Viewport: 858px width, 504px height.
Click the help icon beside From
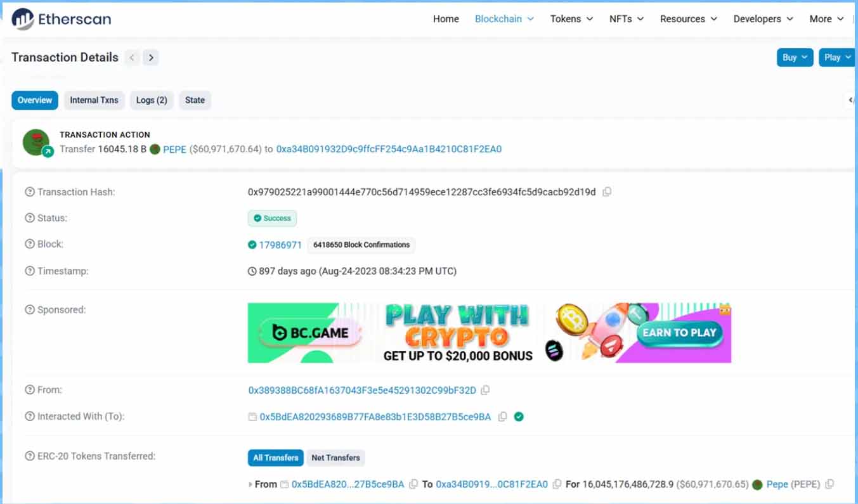click(29, 390)
